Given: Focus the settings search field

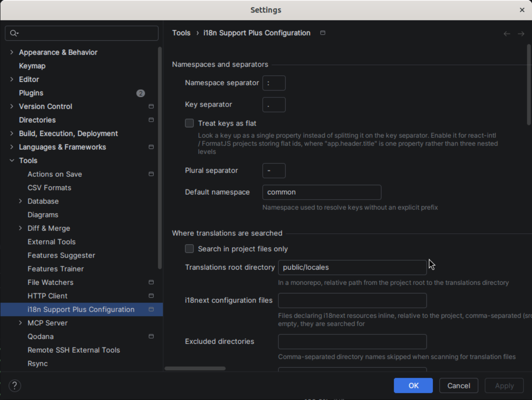Looking at the screenshot, I should pos(82,33).
